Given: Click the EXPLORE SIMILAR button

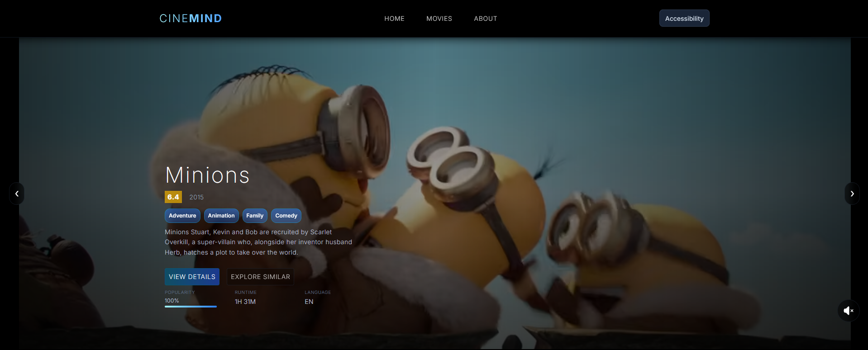Looking at the screenshot, I should pos(260,277).
